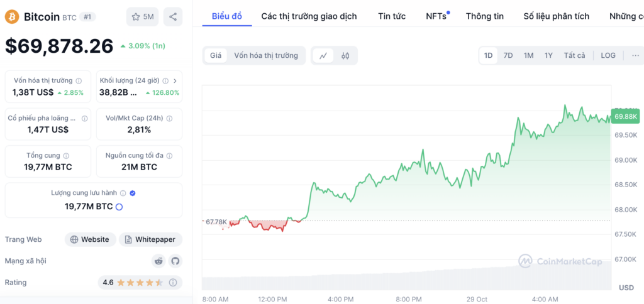
Task: Expand the Khối lượng (24 giờ) chevron
Action: (x=175, y=81)
